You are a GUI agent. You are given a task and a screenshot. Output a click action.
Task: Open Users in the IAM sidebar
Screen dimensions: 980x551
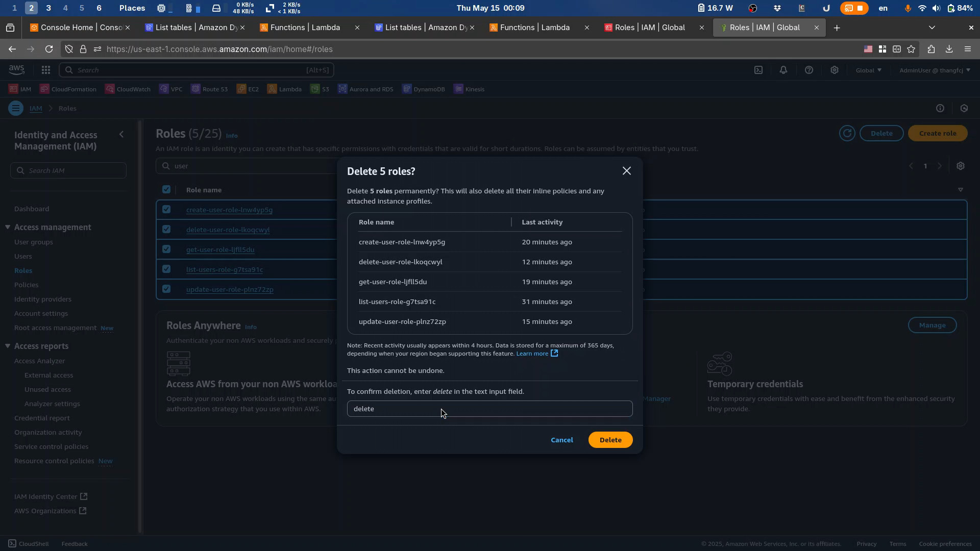point(23,256)
